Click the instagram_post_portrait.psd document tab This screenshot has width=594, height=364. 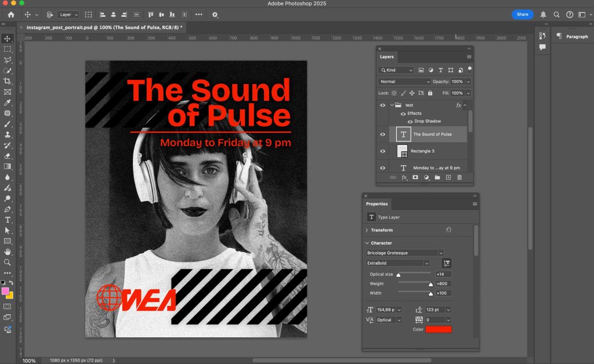[104, 27]
